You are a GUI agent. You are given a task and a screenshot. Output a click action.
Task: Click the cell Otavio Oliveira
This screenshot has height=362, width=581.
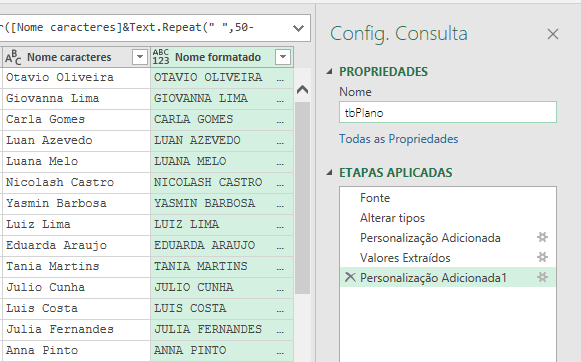(x=76, y=77)
